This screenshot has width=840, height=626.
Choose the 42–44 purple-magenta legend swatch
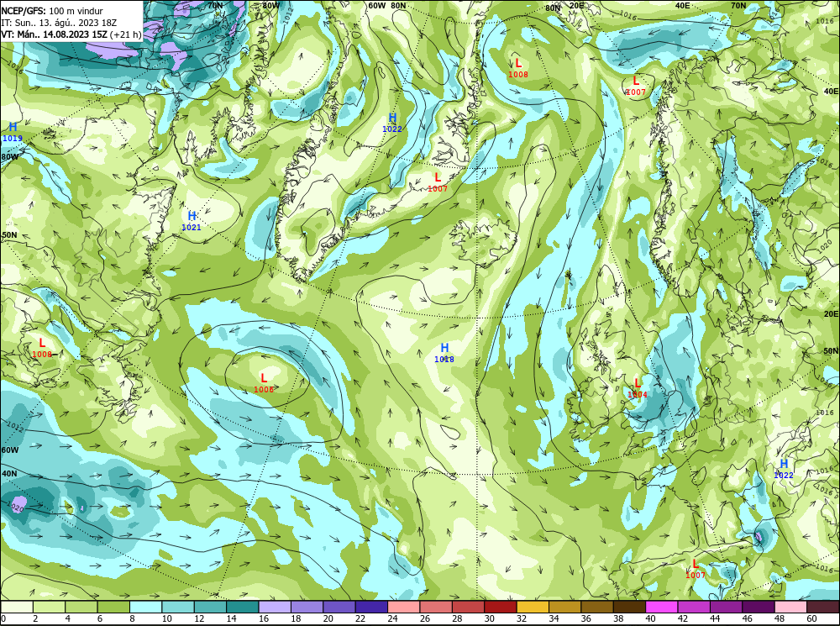[693, 607]
